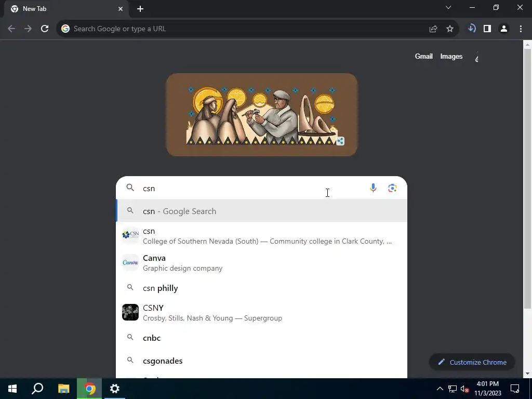This screenshot has width=532, height=399.
Task: Click the CSN college logo icon
Action: (x=130, y=235)
